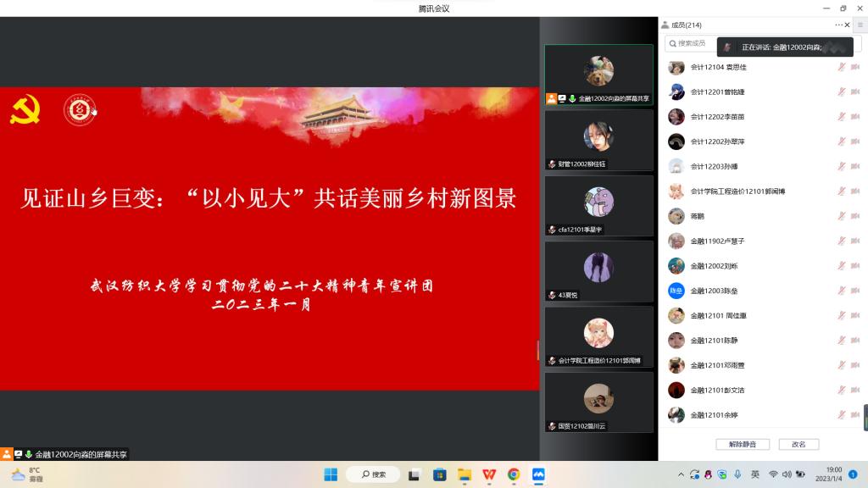
Task: Open WPS Office icon in taskbar
Action: click(489, 474)
